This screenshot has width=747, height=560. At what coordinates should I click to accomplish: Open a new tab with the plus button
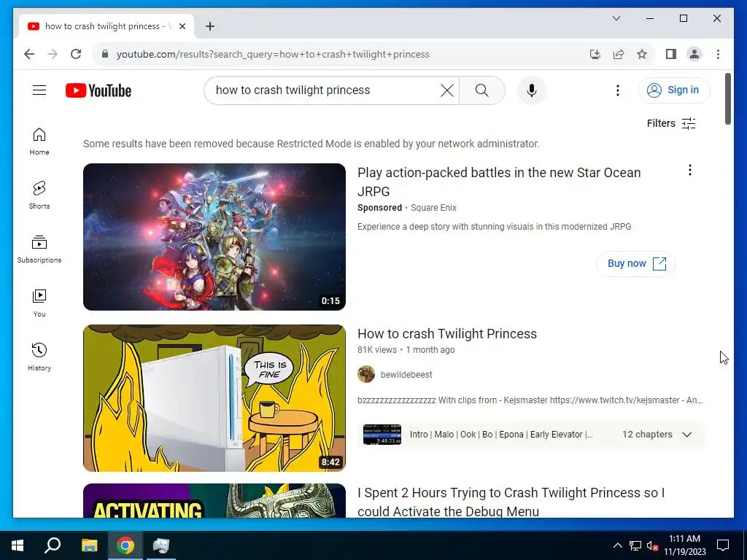coord(210,26)
